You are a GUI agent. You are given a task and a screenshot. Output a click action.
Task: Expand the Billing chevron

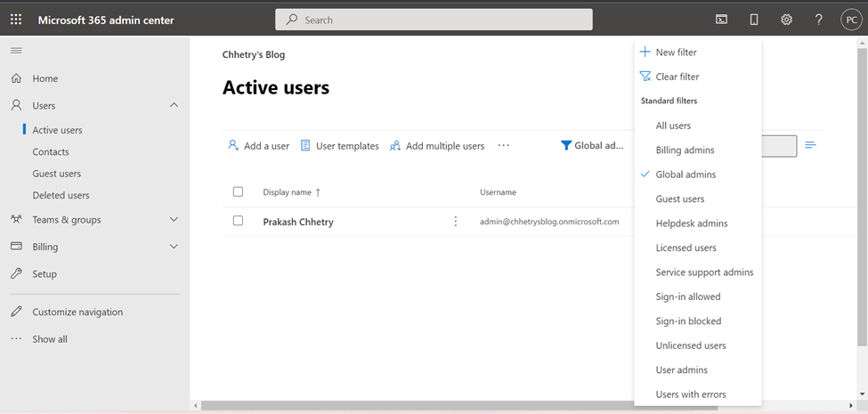[x=174, y=247]
